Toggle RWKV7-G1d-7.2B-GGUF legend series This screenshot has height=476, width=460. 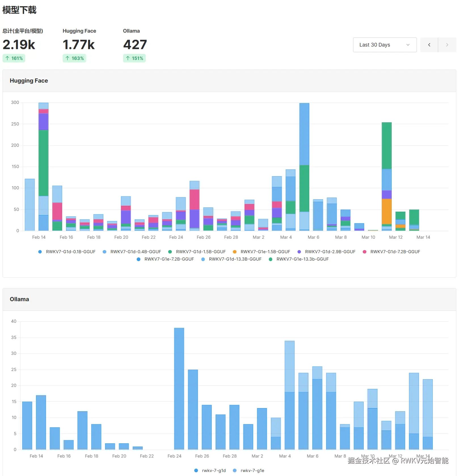click(x=391, y=252)
